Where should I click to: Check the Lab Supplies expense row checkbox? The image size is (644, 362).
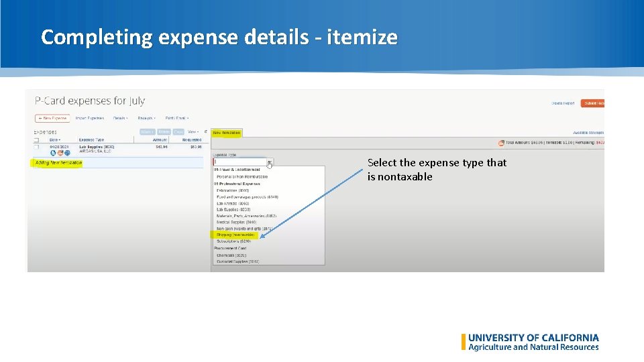pos(36,147)
